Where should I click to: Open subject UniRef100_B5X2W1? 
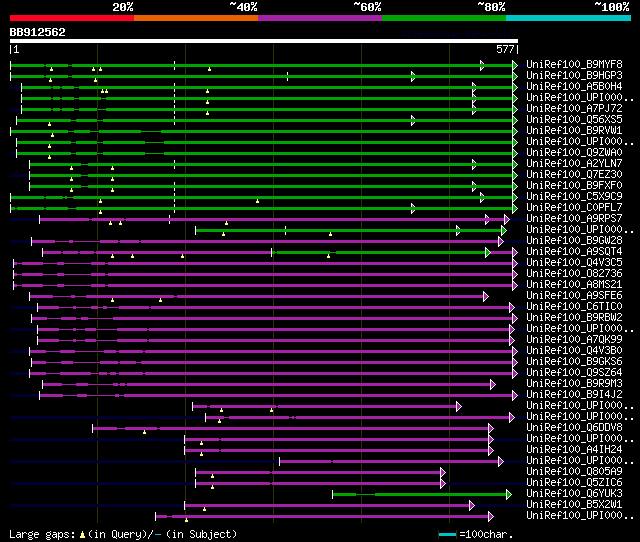pos(574,505)
